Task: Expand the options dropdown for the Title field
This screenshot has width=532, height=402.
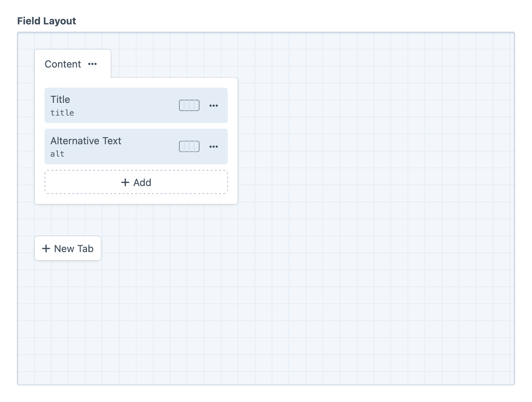Action: 214,105
